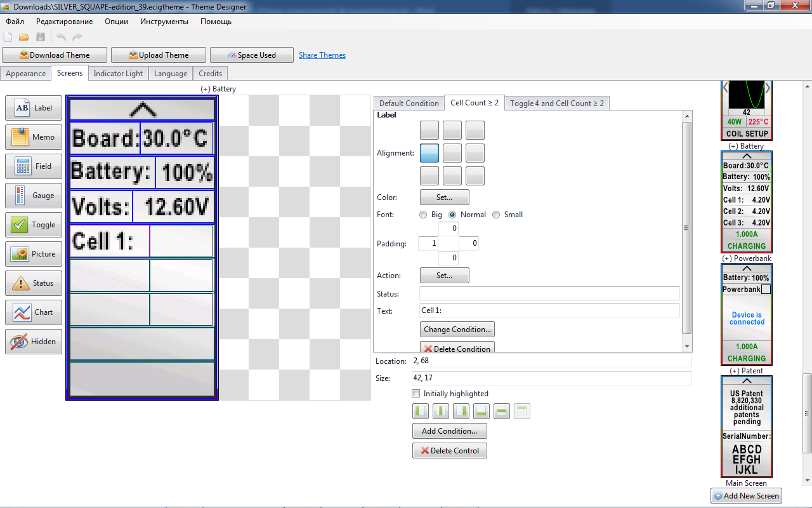Open a theme file via folder icon
This screenshot has width=812, height=508.
coord(24,37)
